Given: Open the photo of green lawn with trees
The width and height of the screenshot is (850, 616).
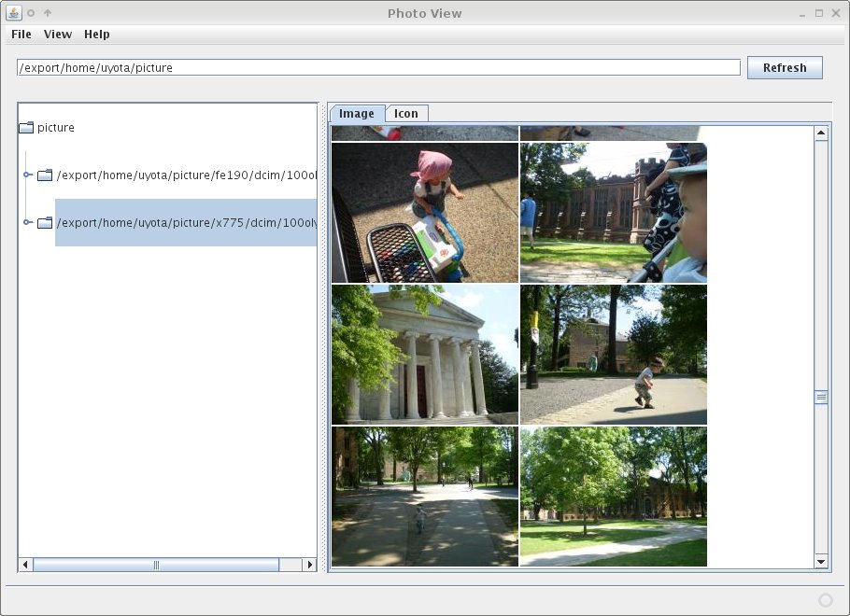Looking at the screenshot, I should (x=614, y=497).
